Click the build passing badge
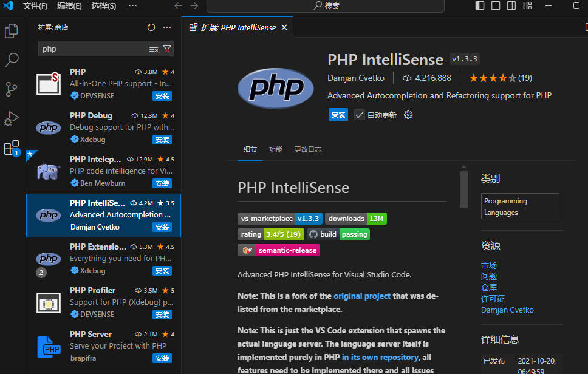This screenshot has height=374, width=588. click(x=338, y=234)
